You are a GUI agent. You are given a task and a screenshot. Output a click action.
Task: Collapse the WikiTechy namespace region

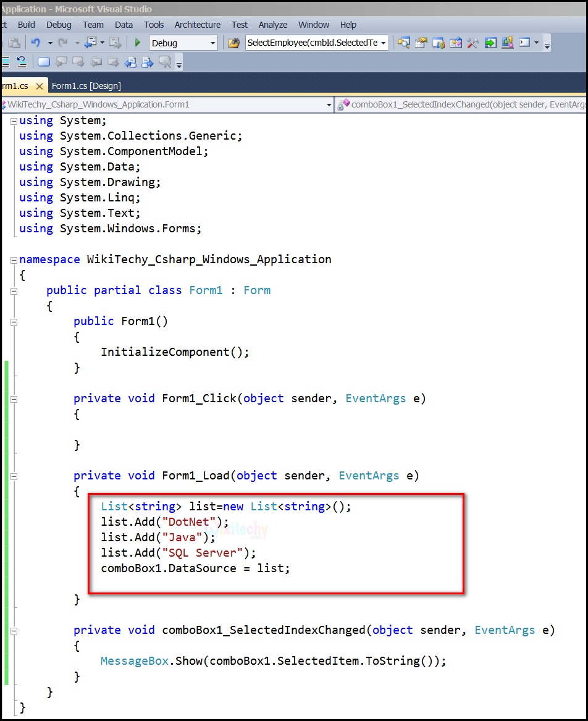(x=13, y=259)
